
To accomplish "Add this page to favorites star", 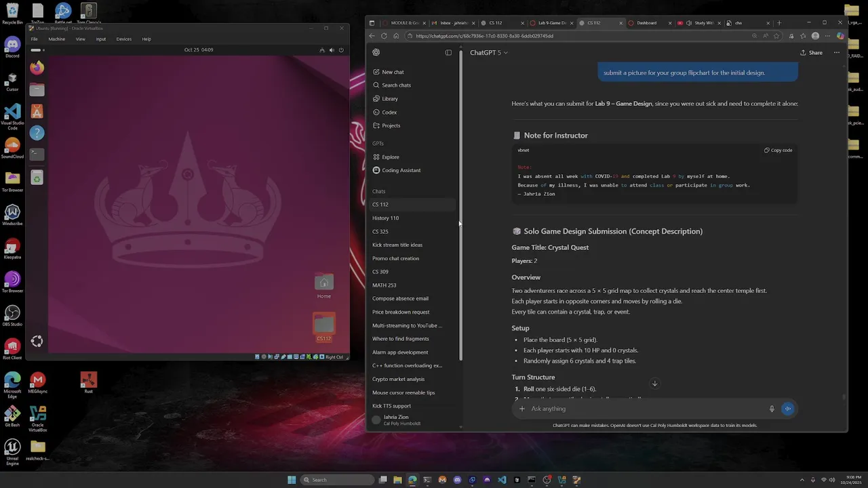I will (776, 36).
